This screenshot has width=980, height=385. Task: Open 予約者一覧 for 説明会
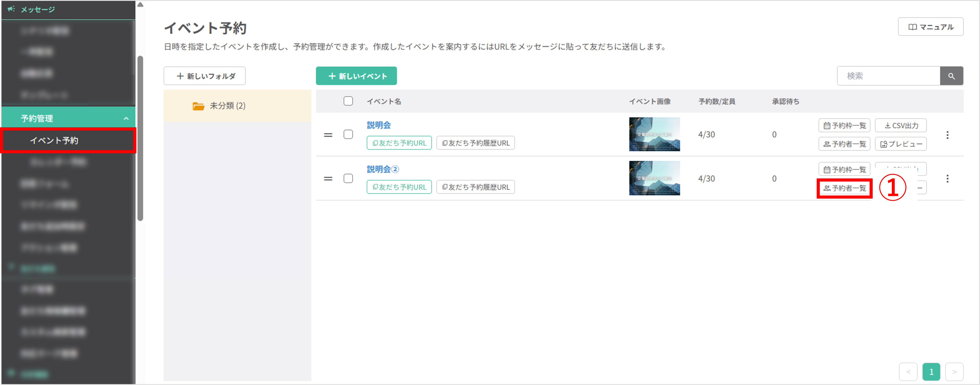click(844, 144)
